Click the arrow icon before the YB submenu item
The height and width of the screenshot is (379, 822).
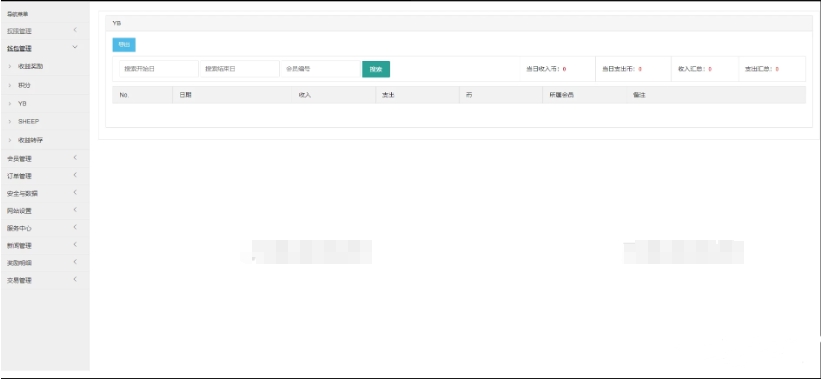tap(9, 104)
